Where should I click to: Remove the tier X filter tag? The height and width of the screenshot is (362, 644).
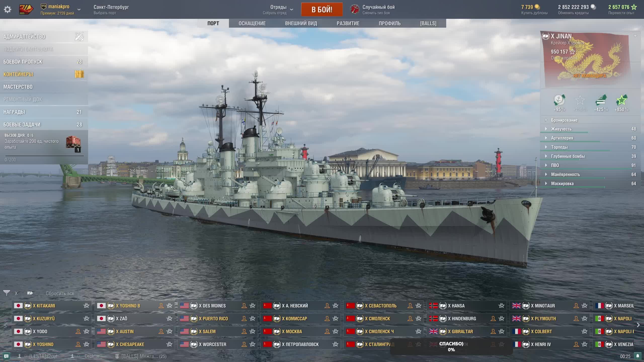(16, 293)
